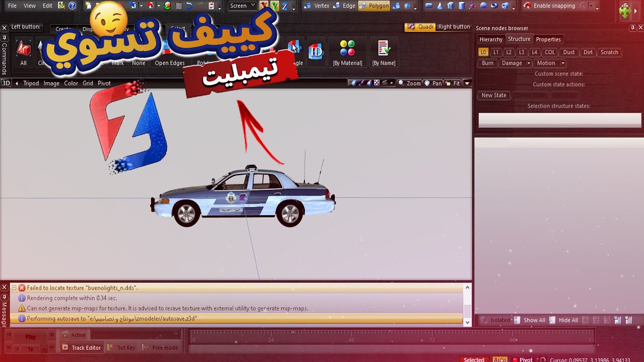Open the Edit menu
The width and height of the screenshot is (644, 362).
[x=47, y=6]
